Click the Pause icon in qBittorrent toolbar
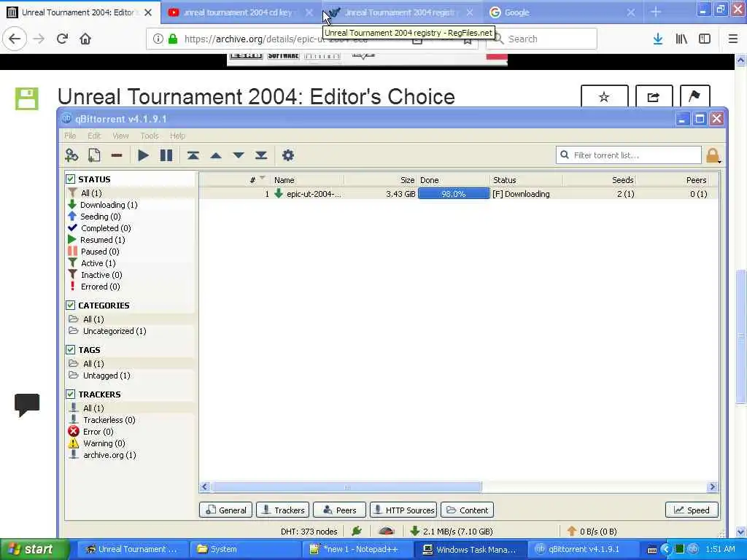The width and height of the screenshot is (747, 560). [166, 155]
